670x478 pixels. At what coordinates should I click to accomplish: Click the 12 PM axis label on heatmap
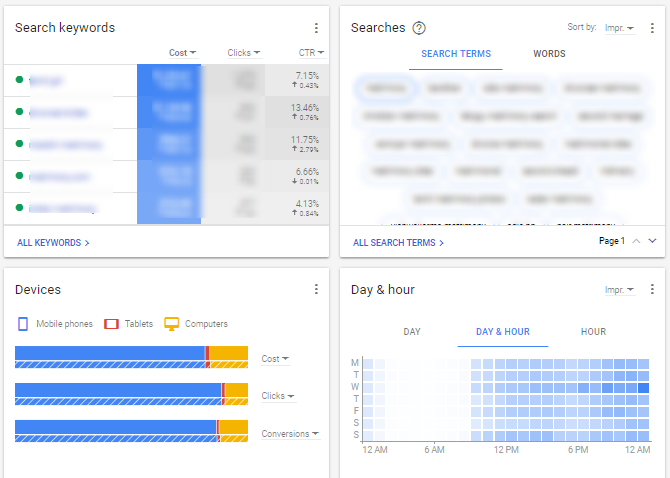(506, 450)
